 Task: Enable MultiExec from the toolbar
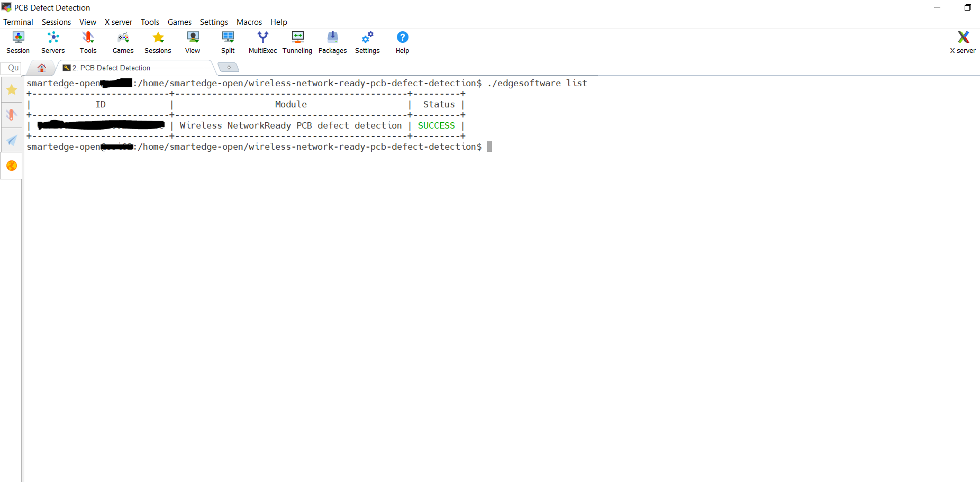(x=262, y=42)
